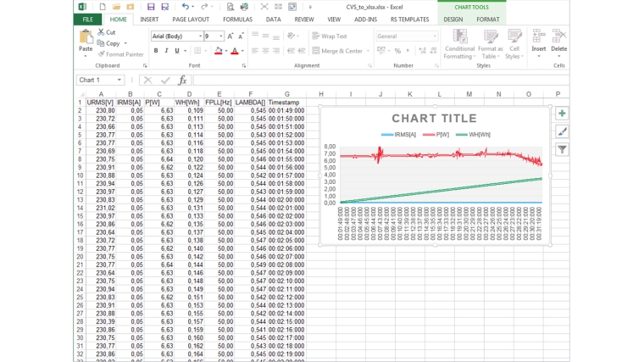Click the Cut scissors icon
This screenshot has height=362, width=644.
[101, 32]
